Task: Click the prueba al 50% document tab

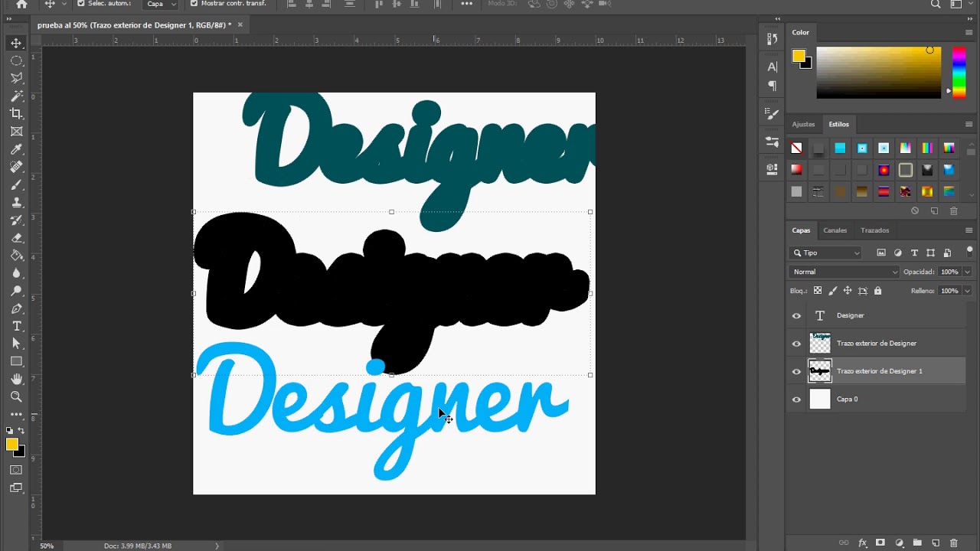Action: click(134, 25)
